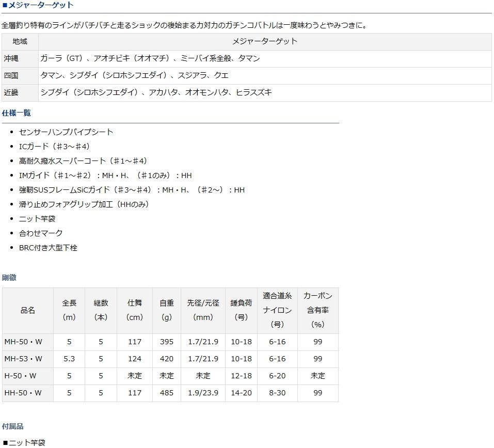Click the 地域 column header cell

20,41
